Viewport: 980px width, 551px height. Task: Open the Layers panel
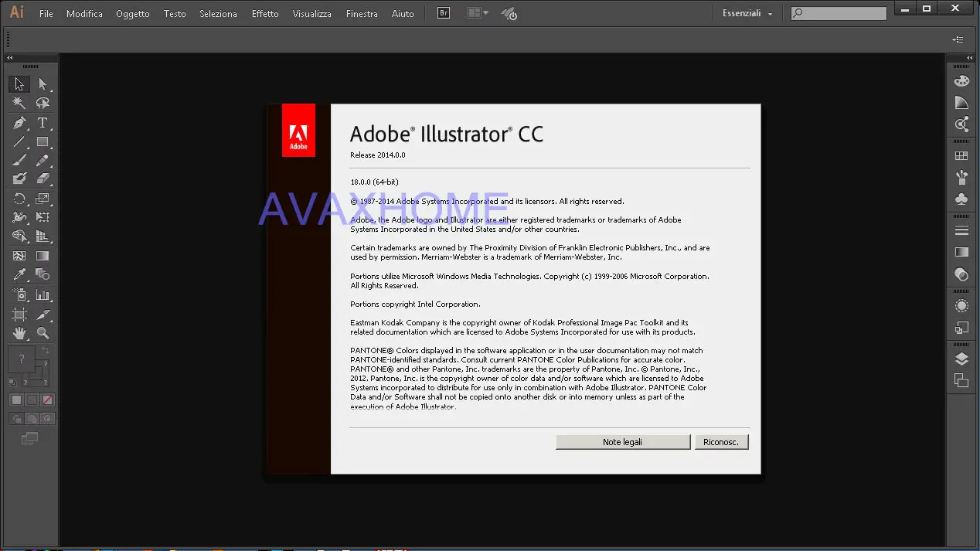click(961, 359)
